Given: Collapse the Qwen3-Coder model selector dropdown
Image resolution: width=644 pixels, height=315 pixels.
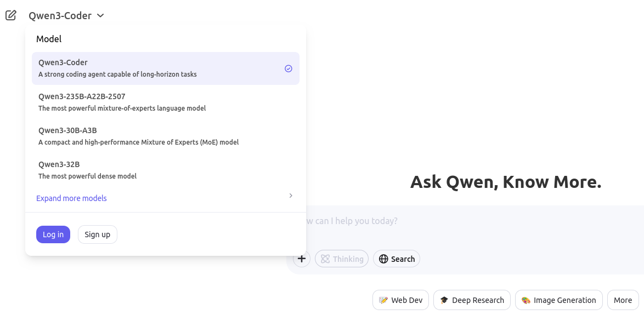Looking at the screenshot, I should pos(66,15).
